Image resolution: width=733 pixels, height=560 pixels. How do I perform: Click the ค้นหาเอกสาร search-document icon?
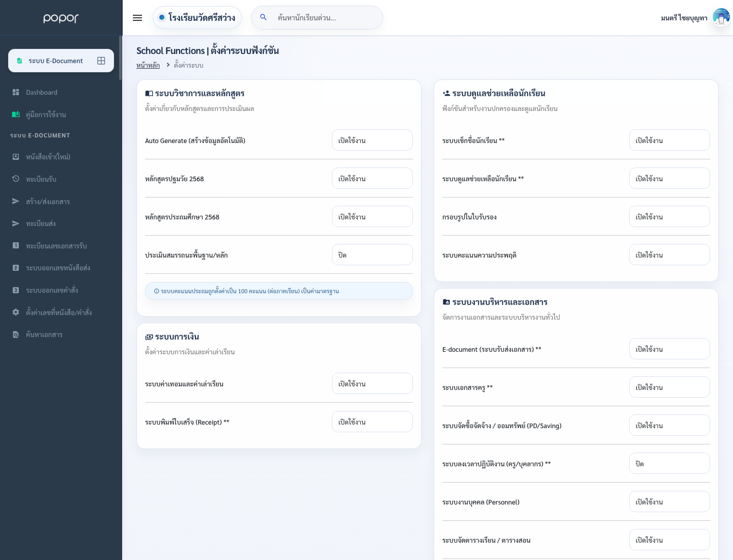[16, 334]
